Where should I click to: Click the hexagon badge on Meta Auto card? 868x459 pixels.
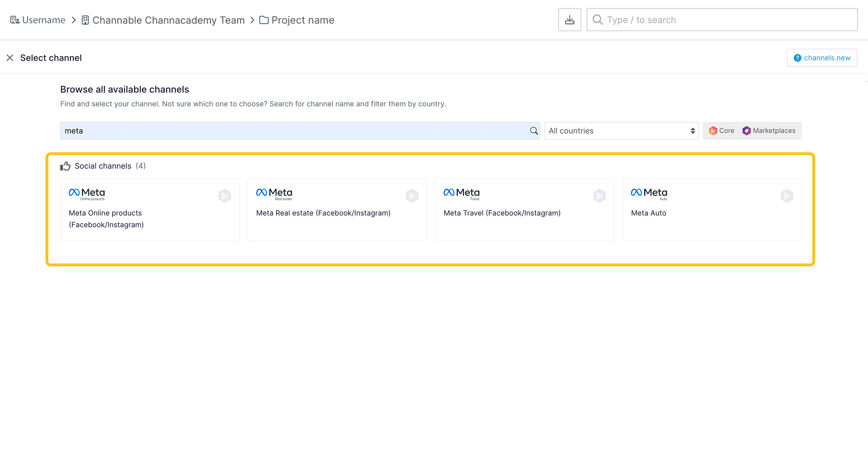pos(787,196)
